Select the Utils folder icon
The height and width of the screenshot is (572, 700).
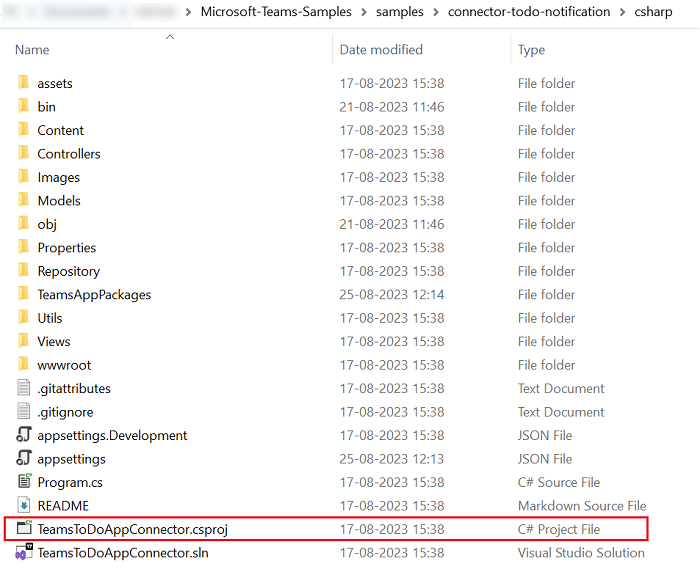click(x=24, y=317)
